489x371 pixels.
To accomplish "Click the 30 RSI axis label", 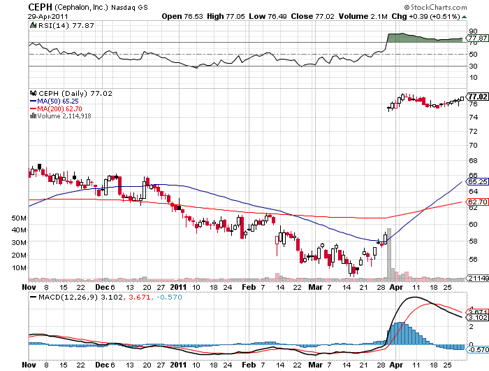I will pos(473,66).
